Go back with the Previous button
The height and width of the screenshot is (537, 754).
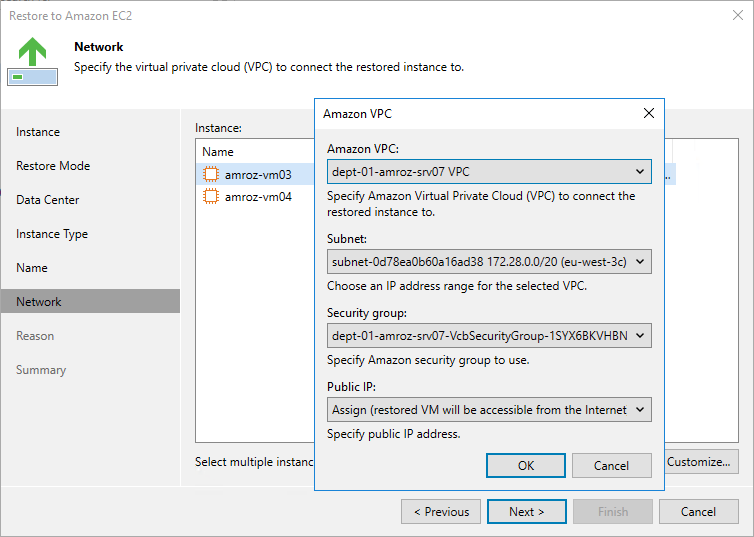441,512
